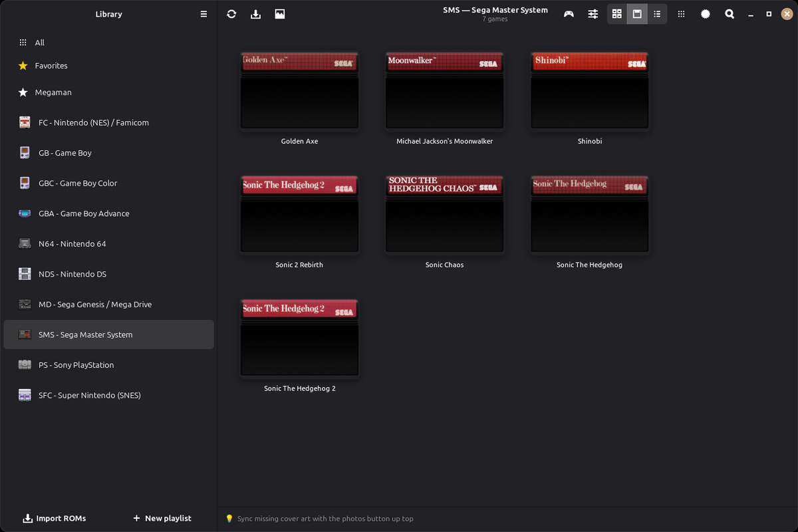Screen dimensions: 798x532
Task: Click the round theme toggle icon
Action: click(x=706, y=14)
